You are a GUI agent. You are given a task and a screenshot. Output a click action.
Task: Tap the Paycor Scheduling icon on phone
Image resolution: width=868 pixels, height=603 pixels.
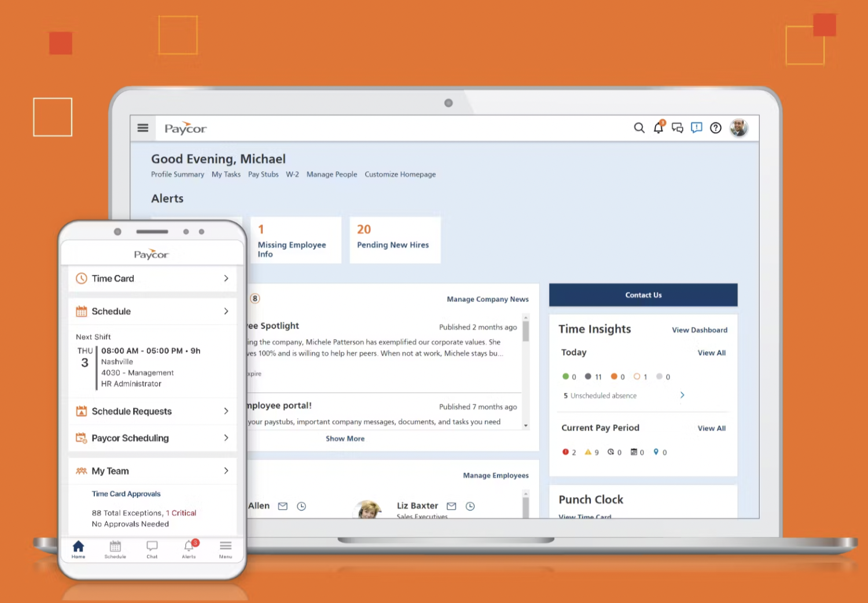pos(82,438)
